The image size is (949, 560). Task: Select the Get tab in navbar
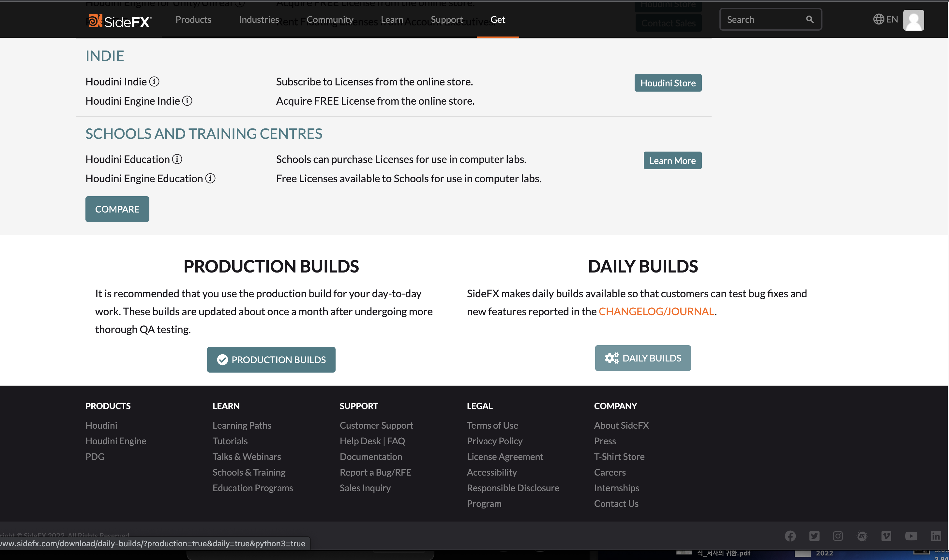click(498, 20)
